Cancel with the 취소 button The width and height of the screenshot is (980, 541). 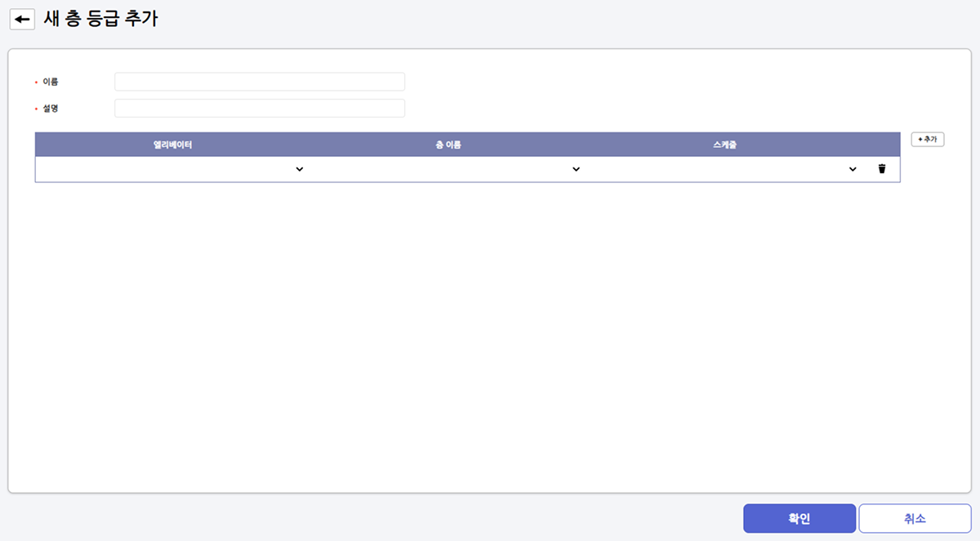click(915, 518)
